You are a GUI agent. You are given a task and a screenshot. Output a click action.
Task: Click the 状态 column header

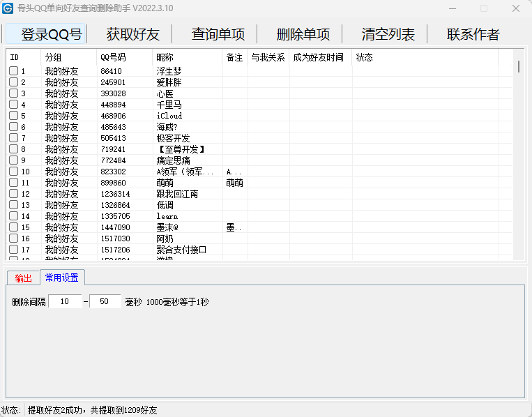(x=425, y=57)
